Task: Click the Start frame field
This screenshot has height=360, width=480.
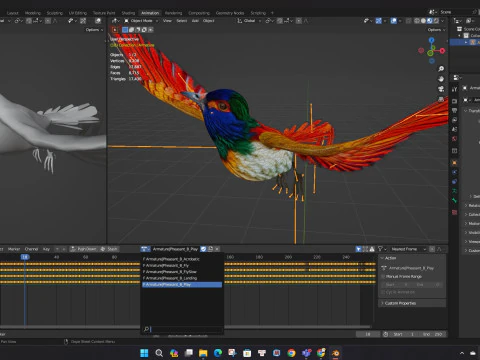Action: pyautogui.click(x=403, y=334)
